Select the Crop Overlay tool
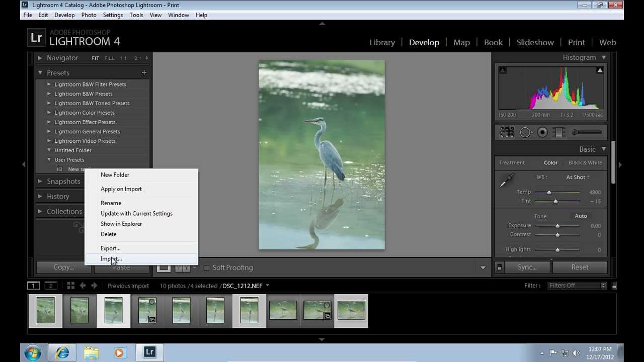 507,132
